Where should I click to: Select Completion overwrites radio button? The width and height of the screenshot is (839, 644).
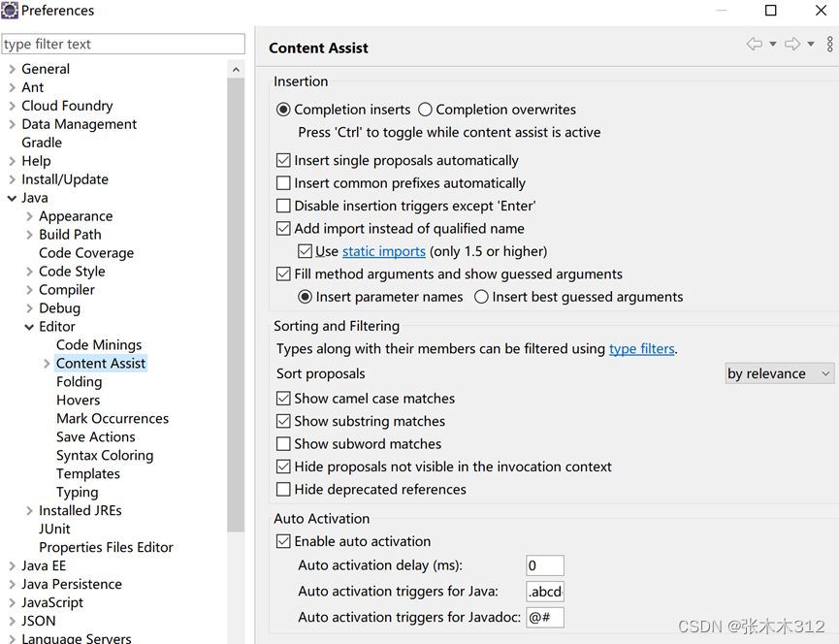[x=425, y=110]
